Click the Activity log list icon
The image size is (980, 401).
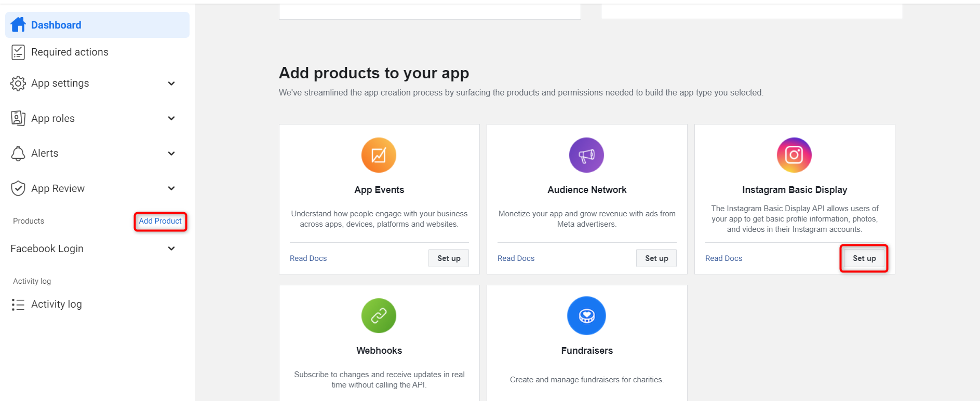(x=18, y=305)
